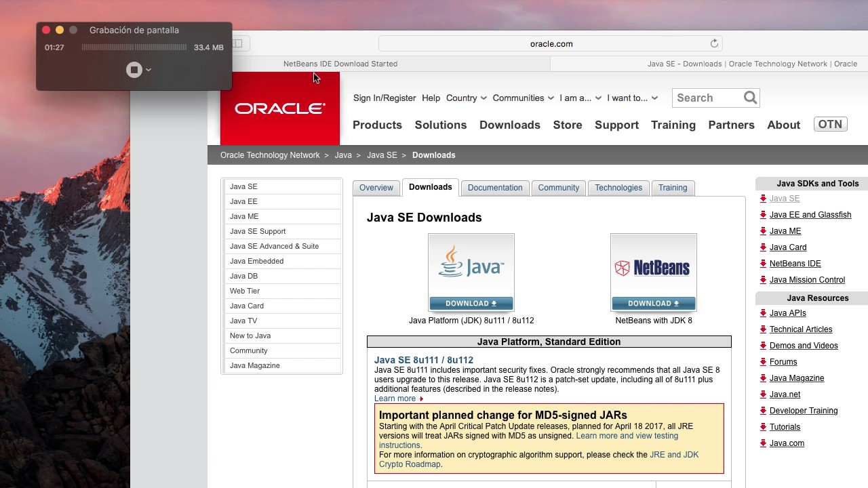Click the Java logo thumbnail
868x488 pixels.
(471, 265)
